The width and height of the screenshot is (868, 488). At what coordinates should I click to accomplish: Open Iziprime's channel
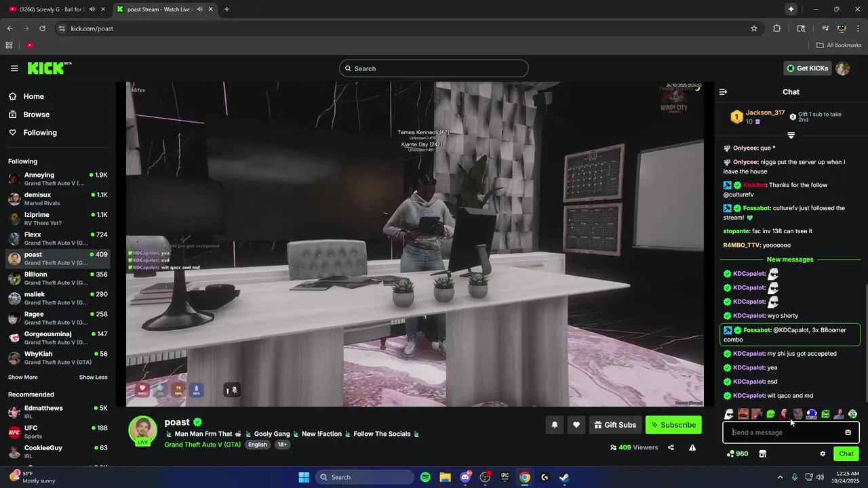coord(58,218)
